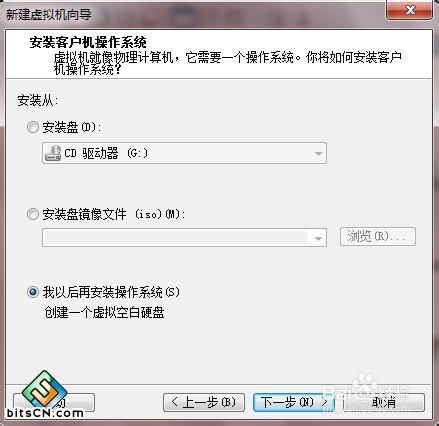This screenshot has width=439, height=426.
Task: Click the bitsCN.com logo watermark
Action: 45,395
